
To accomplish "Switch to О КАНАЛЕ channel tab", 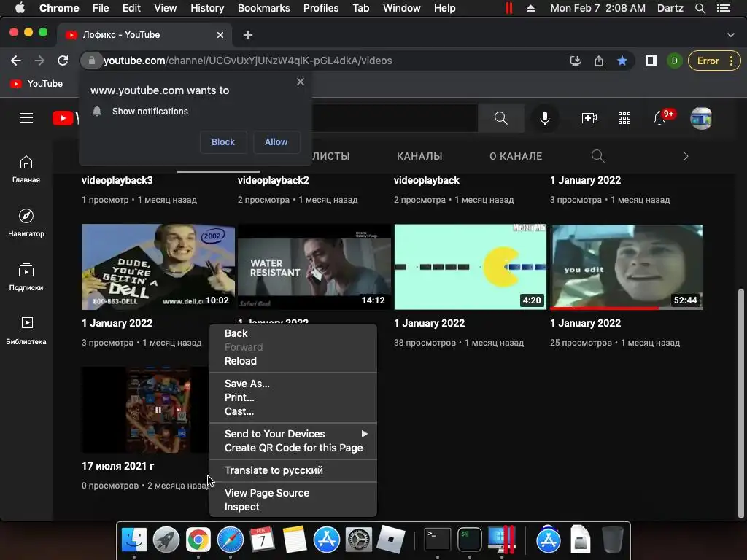I will tap(516, 156).
